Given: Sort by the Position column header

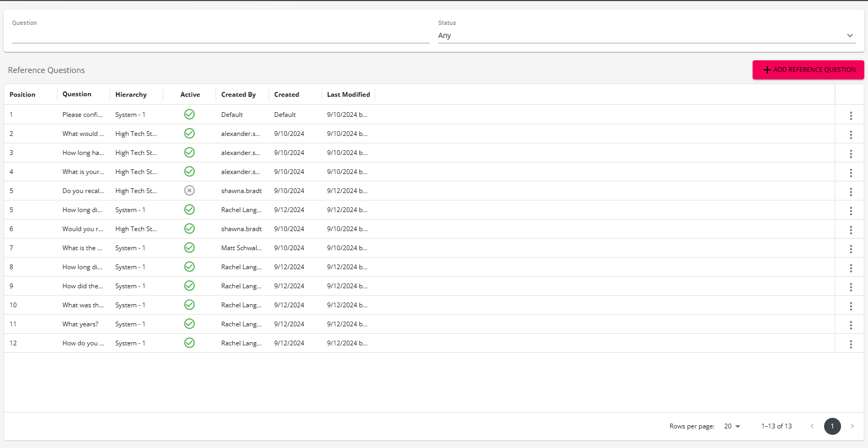Looking at the screenshot, I should click(x=22, y=95).
